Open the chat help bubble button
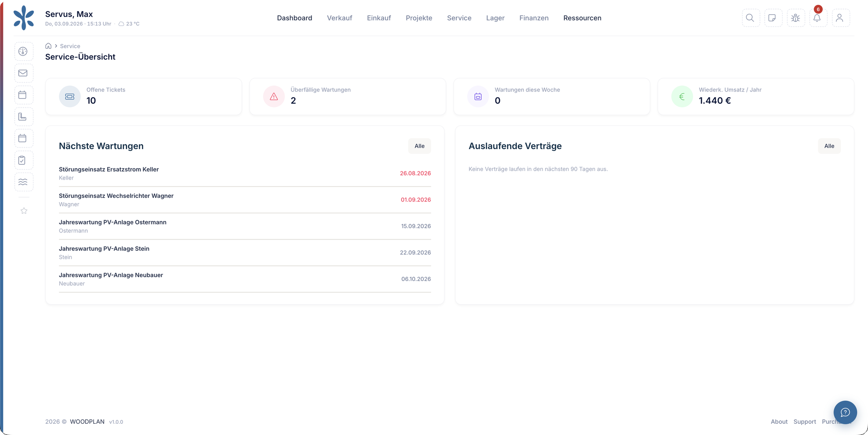The image size is (868, 435). 845,412
